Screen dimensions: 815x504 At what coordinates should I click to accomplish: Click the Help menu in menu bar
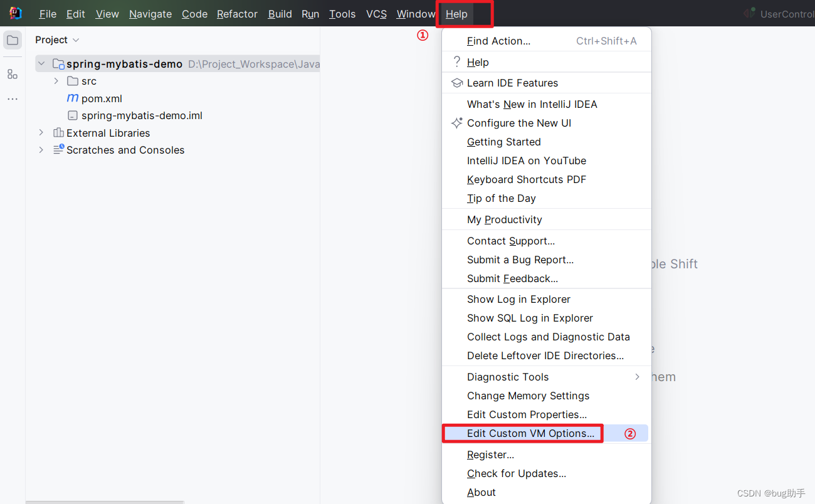point(456,14)
